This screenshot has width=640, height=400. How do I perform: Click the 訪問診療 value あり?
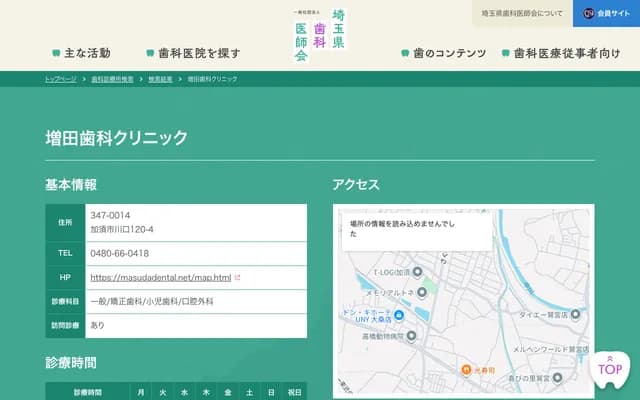point(98,325)
